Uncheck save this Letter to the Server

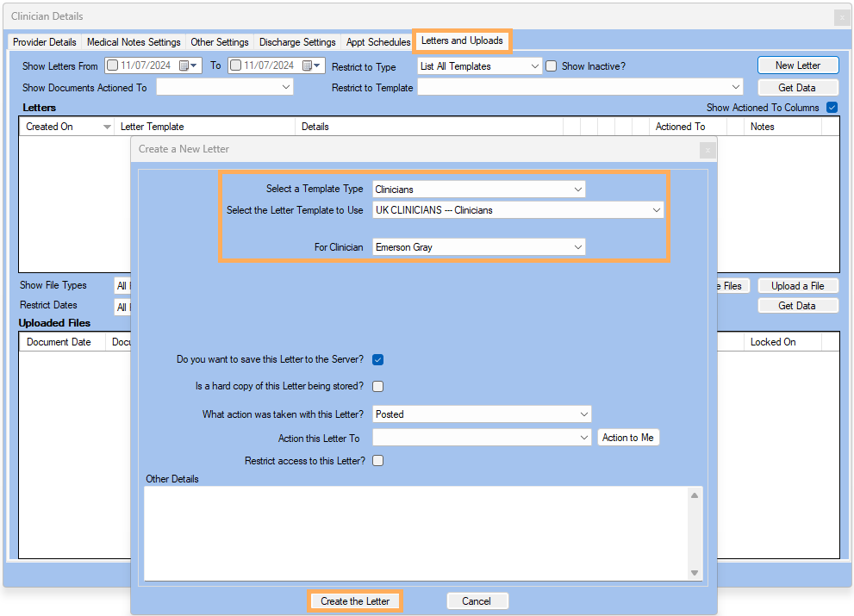click(377, 359)
